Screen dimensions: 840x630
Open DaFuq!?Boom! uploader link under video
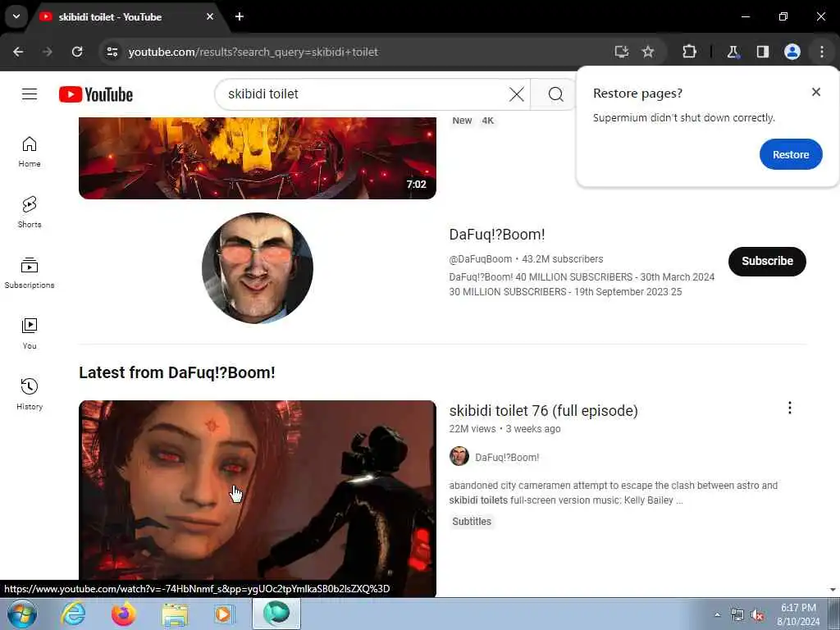point(507,458)
